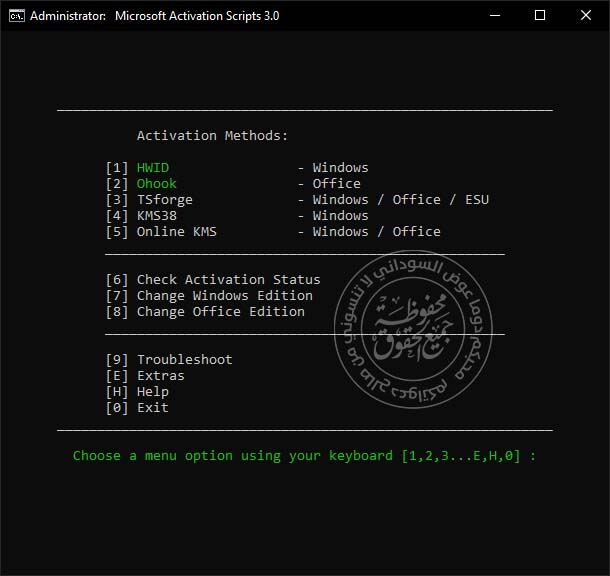The width and height of the screenshot is (610, 576).
Task: Click 'Windows / Office / ESU' description
Action: click(x=401, y=200)
